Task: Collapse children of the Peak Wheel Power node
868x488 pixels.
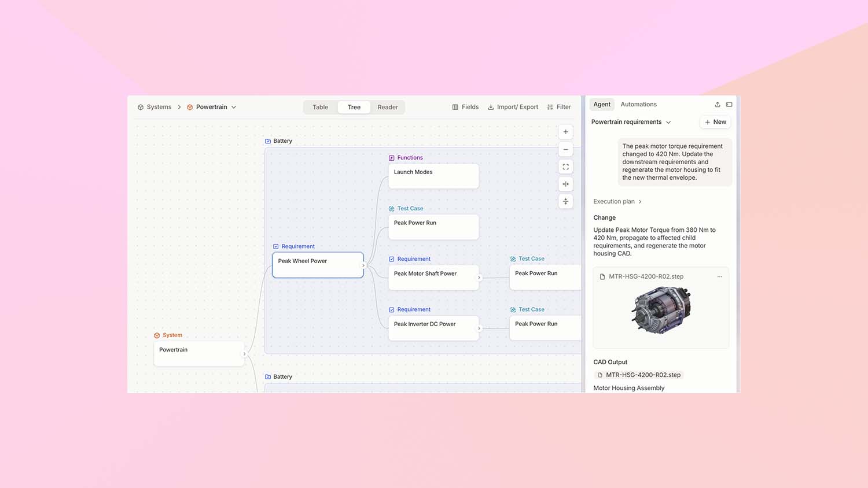Action: coord(364,265)
